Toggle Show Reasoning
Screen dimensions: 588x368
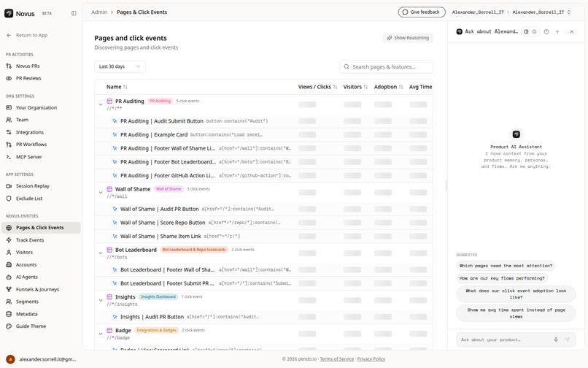408,38
